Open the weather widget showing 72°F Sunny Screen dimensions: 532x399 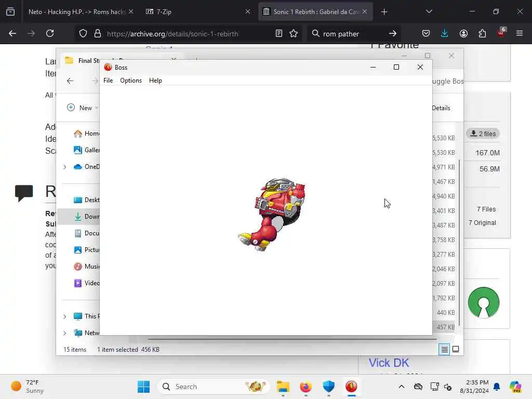[x=27, y=387]
